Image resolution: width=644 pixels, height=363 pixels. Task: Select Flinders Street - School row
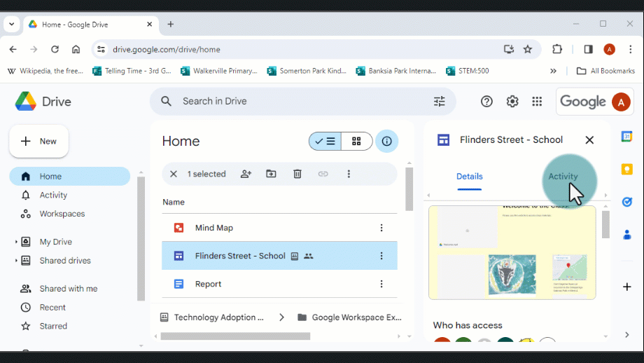coord(279,256)
